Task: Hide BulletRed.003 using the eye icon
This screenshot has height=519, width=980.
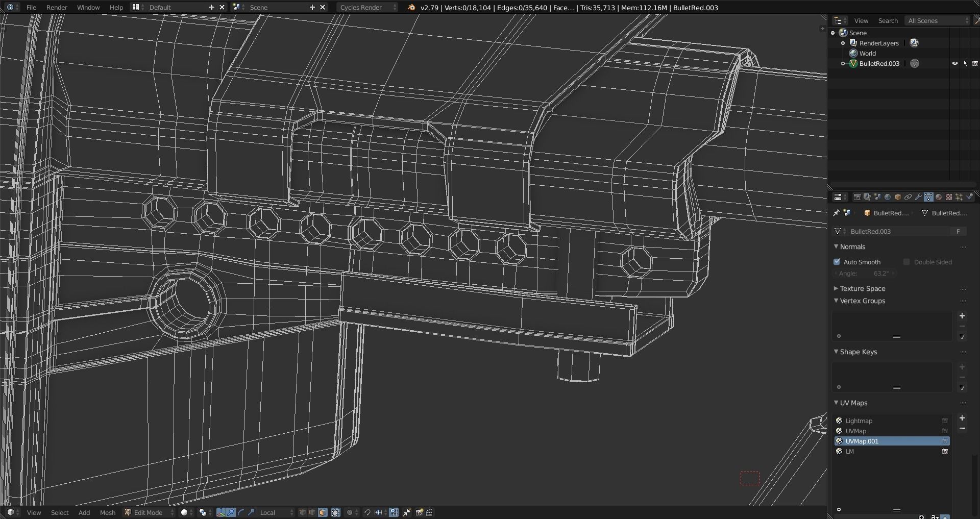Action: [x=954, y=63]
